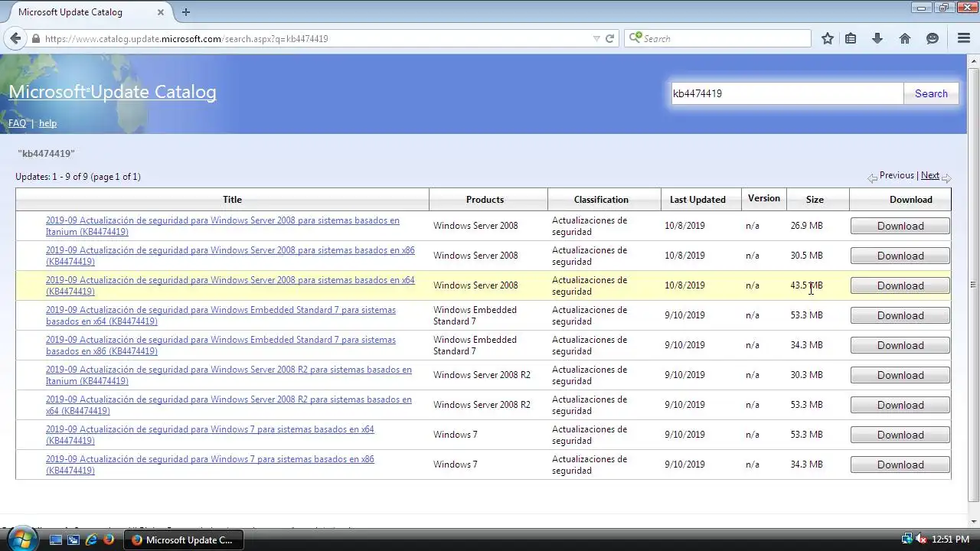Open Windows 7 x86 update link
This screenshot has height=551, width=980.
210,465
